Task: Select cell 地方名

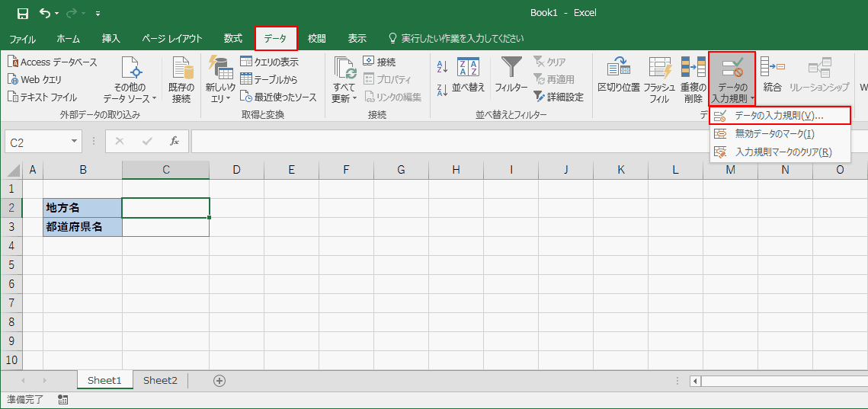Action: coord(82,207)
